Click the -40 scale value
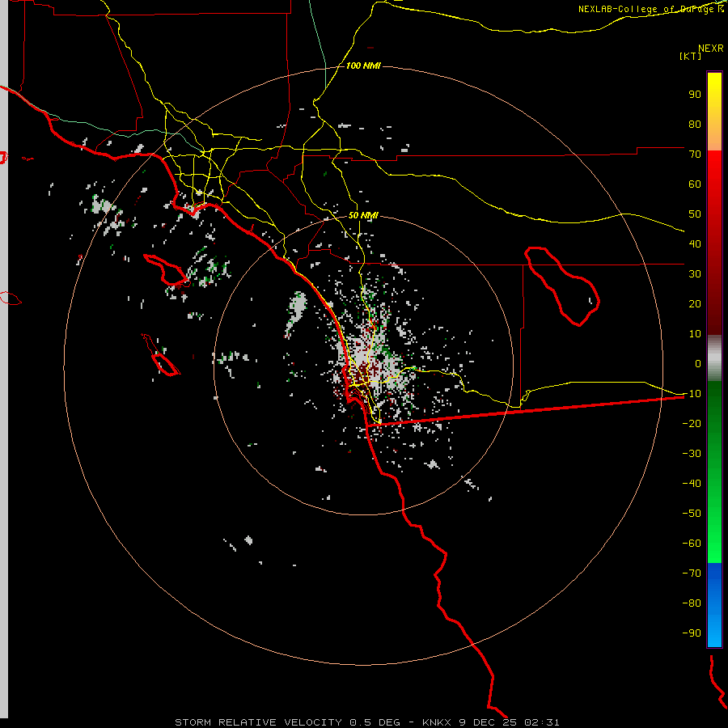Screen dimensions: 728x728 pos(692,484)
